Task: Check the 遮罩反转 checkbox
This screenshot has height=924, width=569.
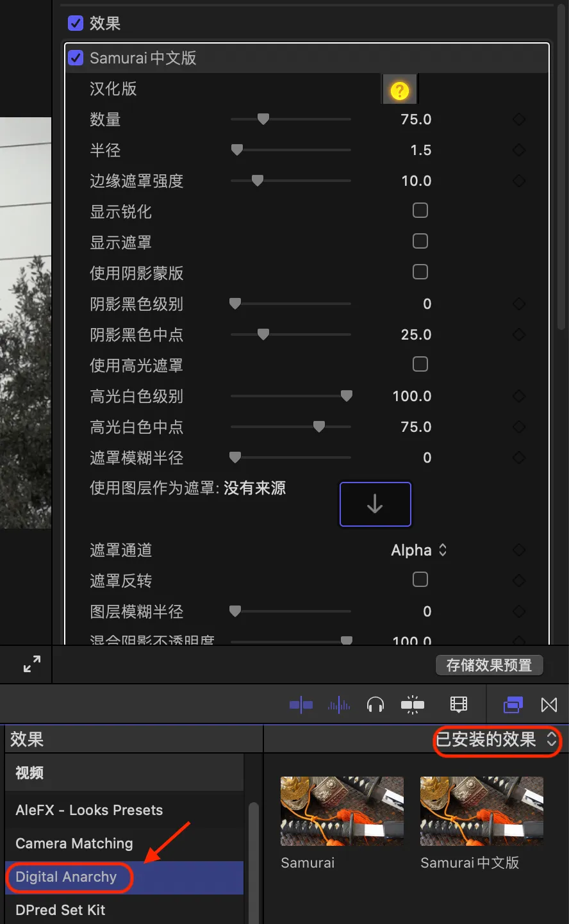Action: click(420, 580)
